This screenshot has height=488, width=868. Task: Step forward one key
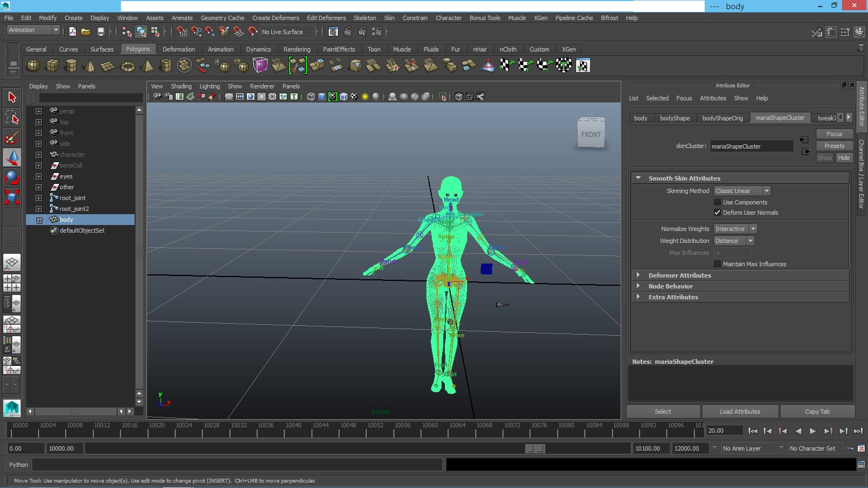[x=828, y=431]
